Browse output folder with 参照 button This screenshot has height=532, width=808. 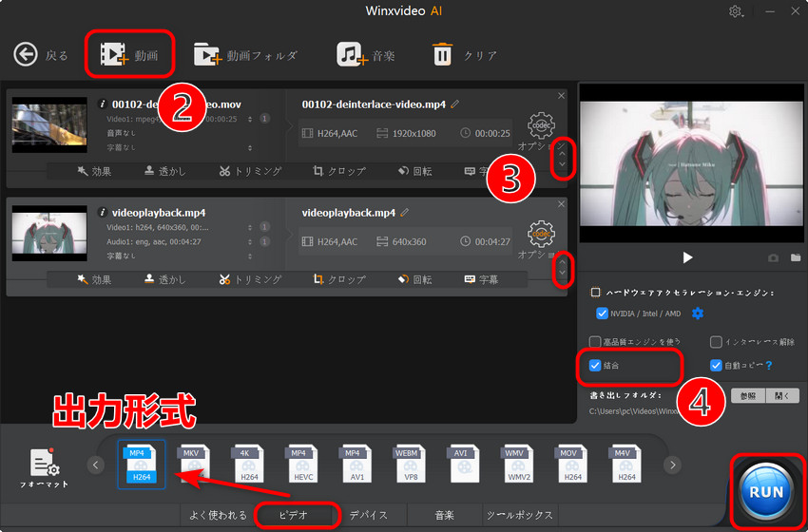pyautogui.click(x=748, y=395)
